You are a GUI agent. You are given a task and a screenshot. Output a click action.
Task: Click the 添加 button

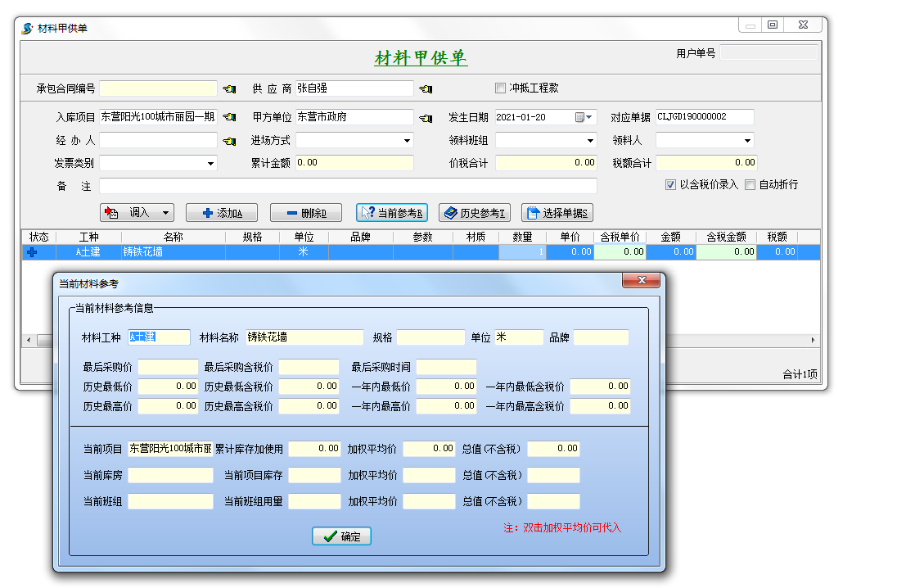click(221, 213)
